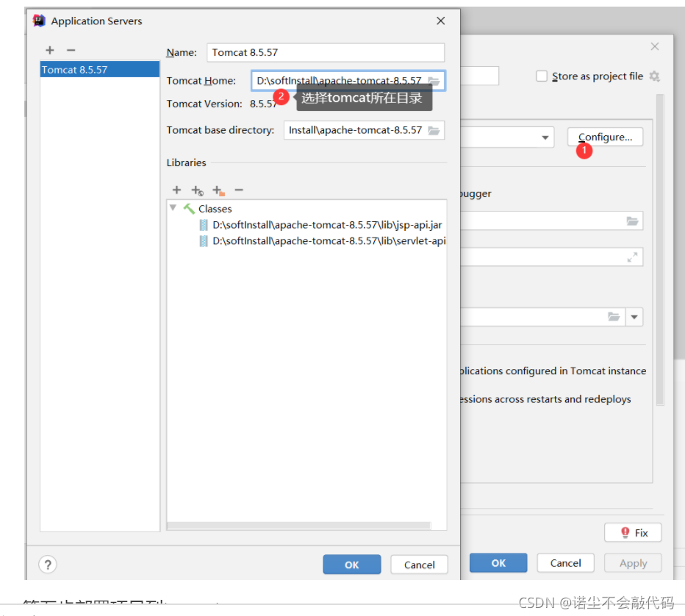685x616 pixels.
Task: Open help with question mark button
Action: pos(48,565)
